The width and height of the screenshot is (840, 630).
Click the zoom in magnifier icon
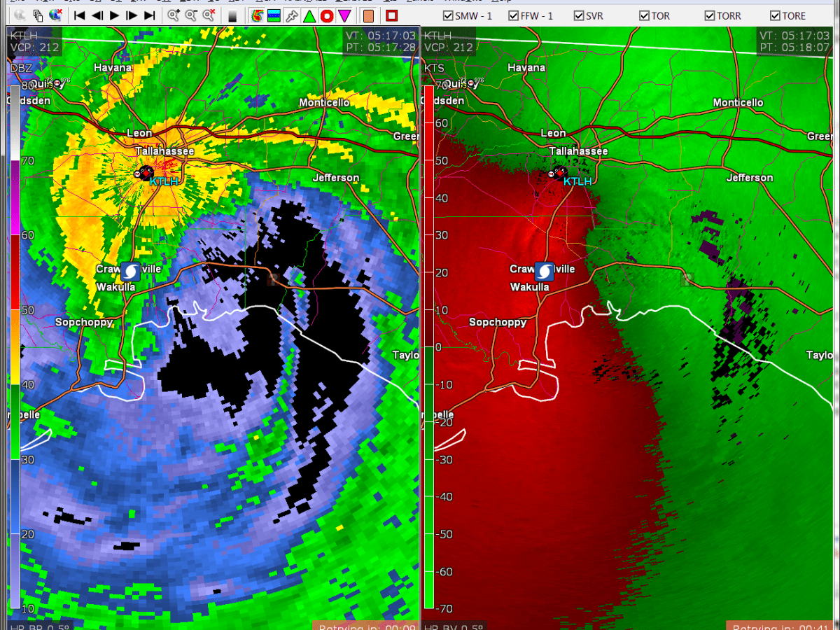coord(173,15)
